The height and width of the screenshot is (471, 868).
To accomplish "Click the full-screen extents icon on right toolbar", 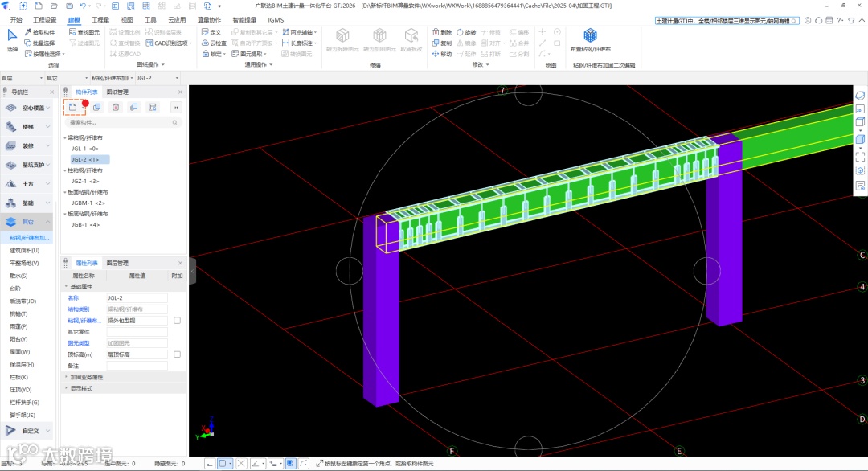I will click(x=860, y=158).
